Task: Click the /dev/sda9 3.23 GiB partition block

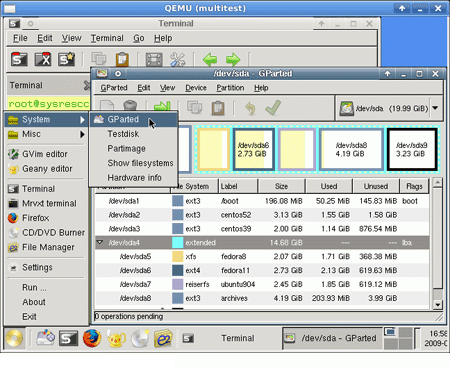Action: 412,149
